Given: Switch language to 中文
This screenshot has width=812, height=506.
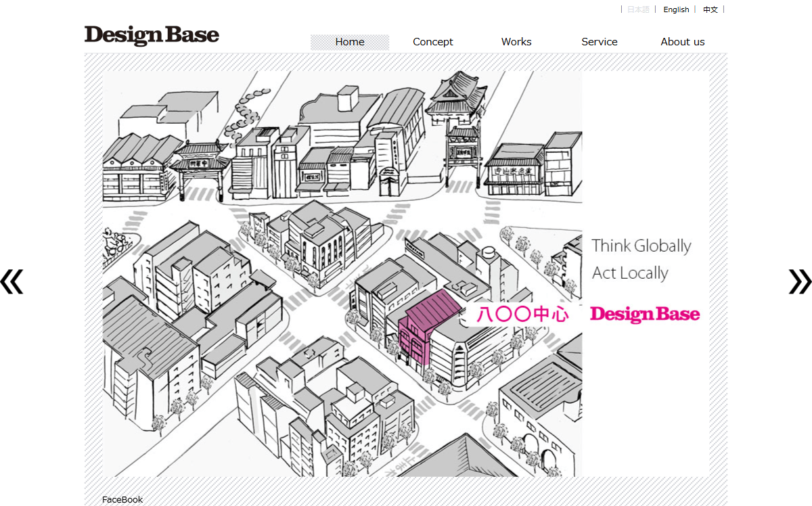Looking at the screenshot, I should pyautogui.click(x=710, y=9).
